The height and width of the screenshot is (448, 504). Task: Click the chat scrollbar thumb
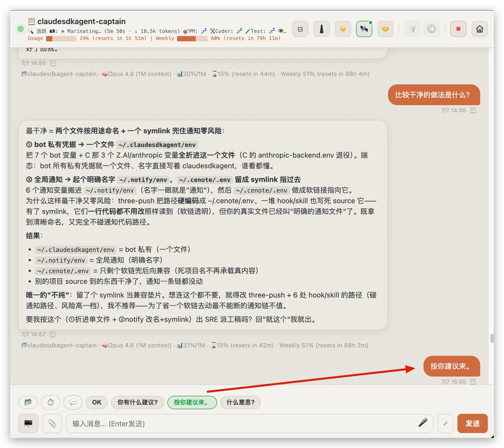(492, 338)
